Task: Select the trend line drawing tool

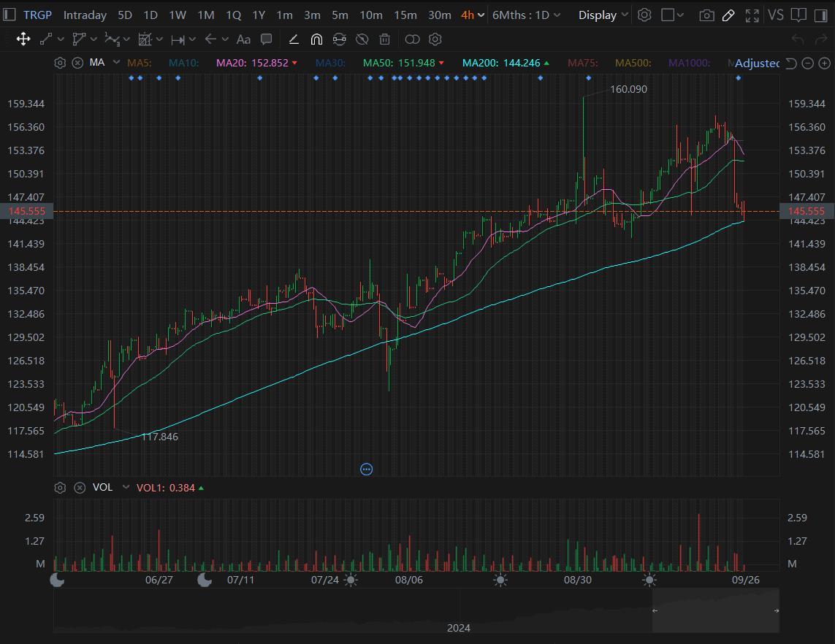Action: 46,39
